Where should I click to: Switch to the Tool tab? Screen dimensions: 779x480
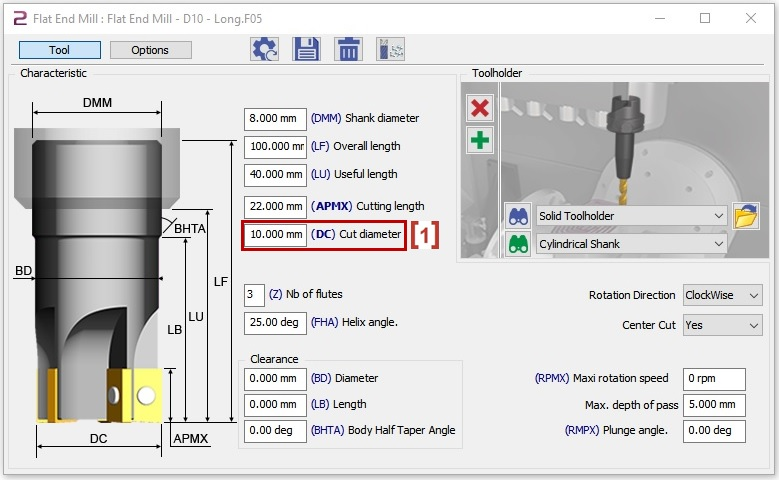59,50
